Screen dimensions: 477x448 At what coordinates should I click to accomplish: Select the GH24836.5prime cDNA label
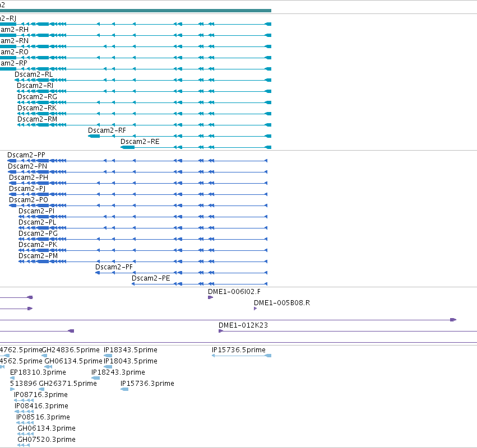71,351
